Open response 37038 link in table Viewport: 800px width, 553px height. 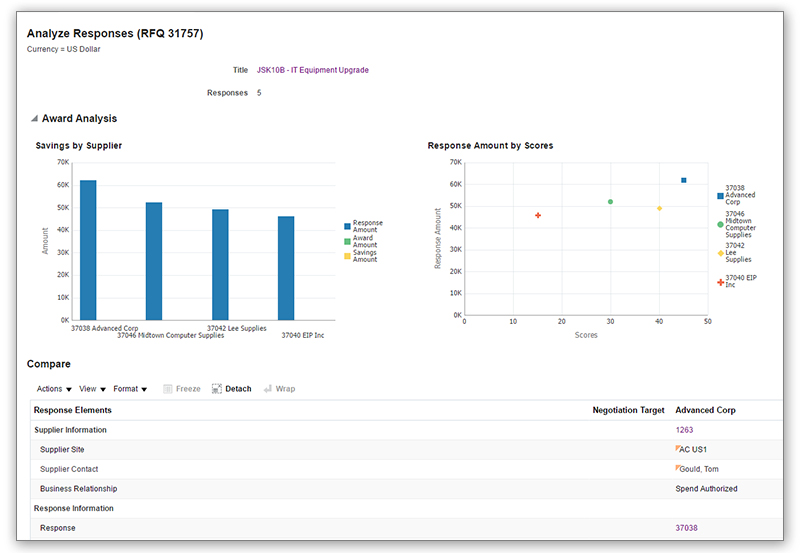[x=686, y=528]
